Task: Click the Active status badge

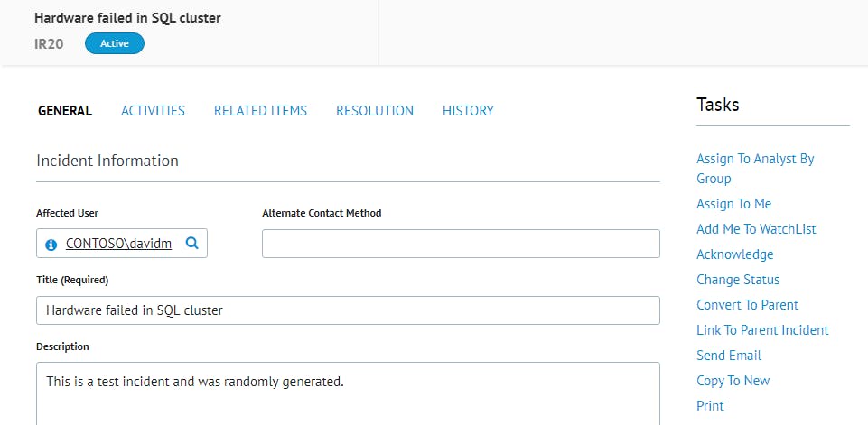Action: coord(114,43)
